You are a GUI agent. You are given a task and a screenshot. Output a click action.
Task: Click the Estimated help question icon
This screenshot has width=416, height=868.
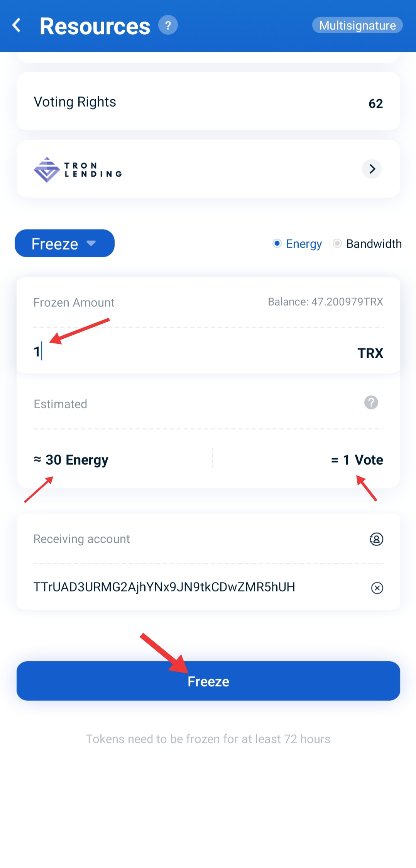pos(371,403)
